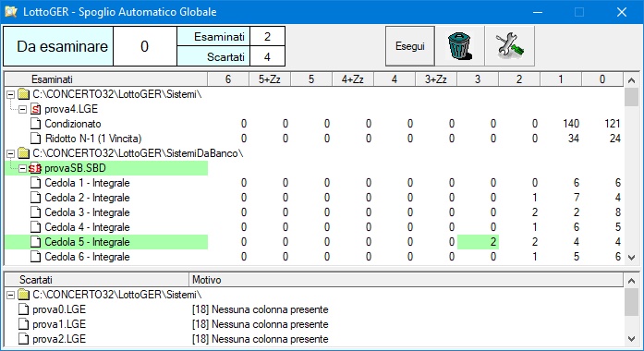Image resolution: width=644 pixels, height=351 pixels.
Task: Click the Esegui button
Action: (410, 46)
